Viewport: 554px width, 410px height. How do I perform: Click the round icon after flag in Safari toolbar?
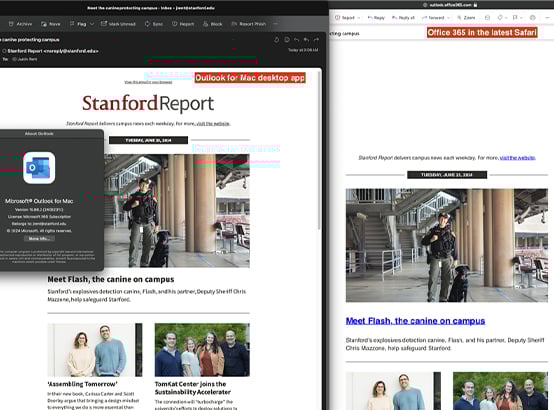(532, 18)
